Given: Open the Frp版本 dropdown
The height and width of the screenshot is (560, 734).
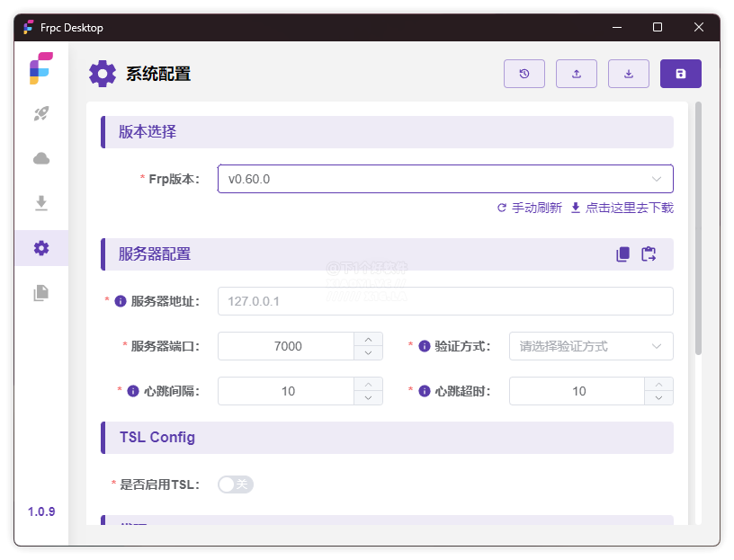Looking at the screenshot, I should pos(444,179).
